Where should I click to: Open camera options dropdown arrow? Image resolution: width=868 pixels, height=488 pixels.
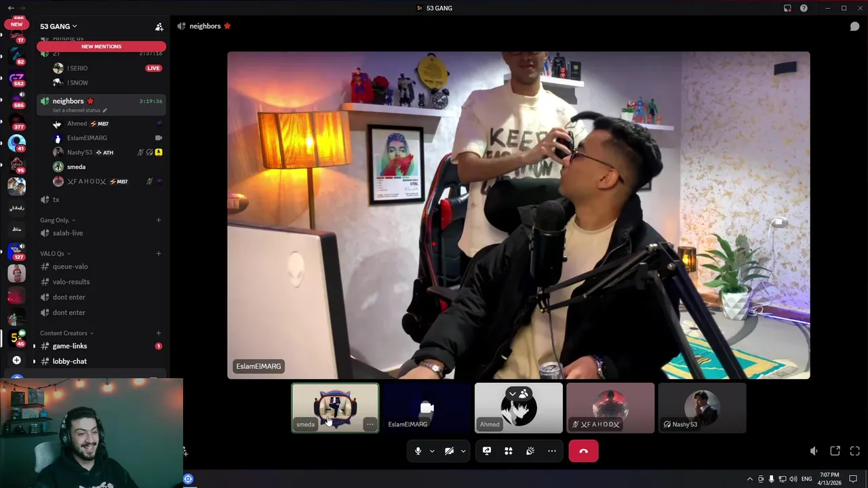pos(463,451)
